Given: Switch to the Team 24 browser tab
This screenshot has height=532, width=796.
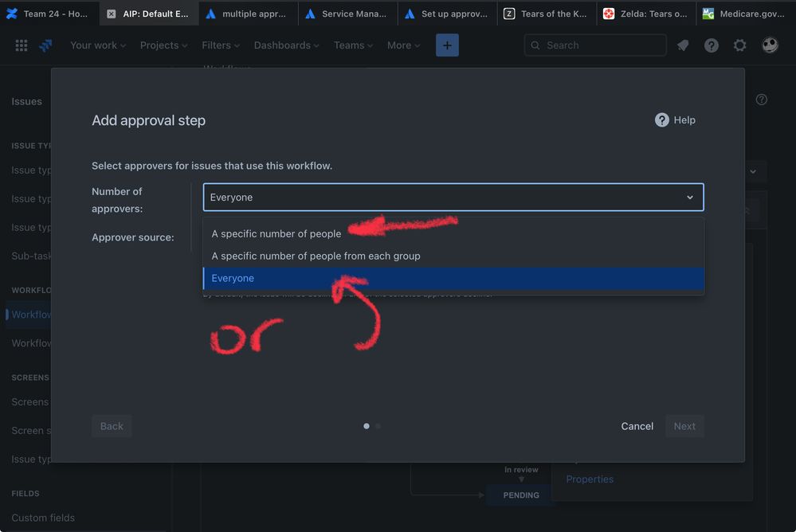Looking at the screenshot, I should tap(49, 14).
